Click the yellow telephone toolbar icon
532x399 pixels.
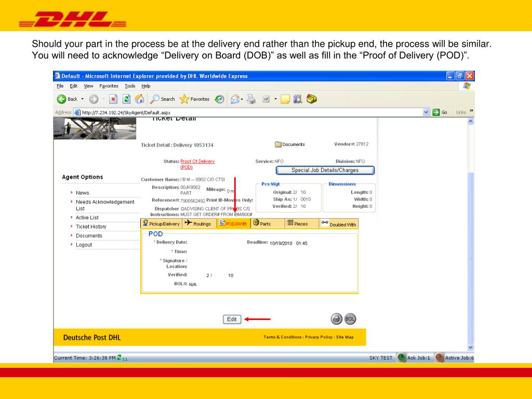[312, 99]
